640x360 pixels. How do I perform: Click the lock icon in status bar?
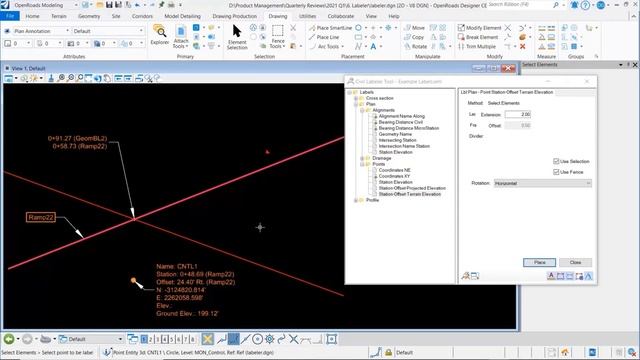click(x=388, y=352)
